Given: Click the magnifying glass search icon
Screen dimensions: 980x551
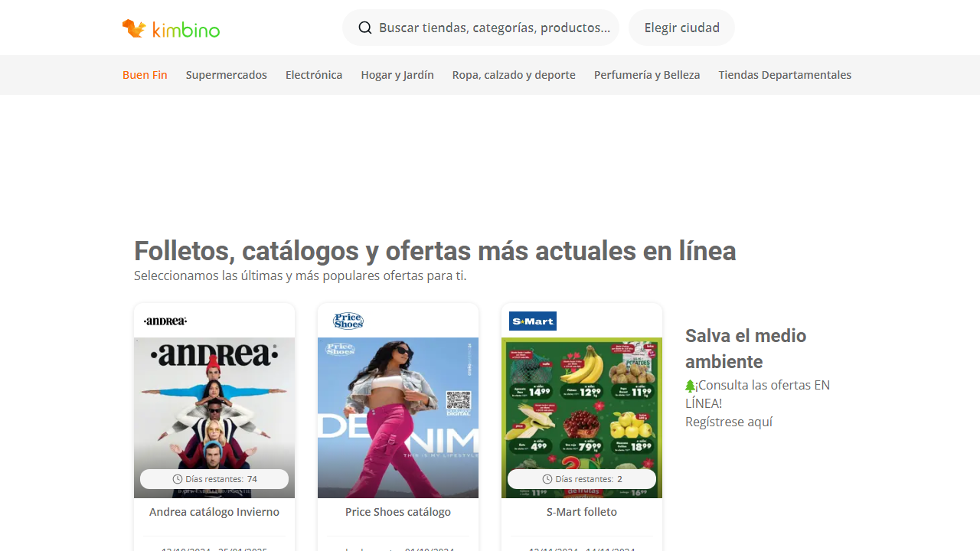Looking at the screenshot, I should [365, 28].
